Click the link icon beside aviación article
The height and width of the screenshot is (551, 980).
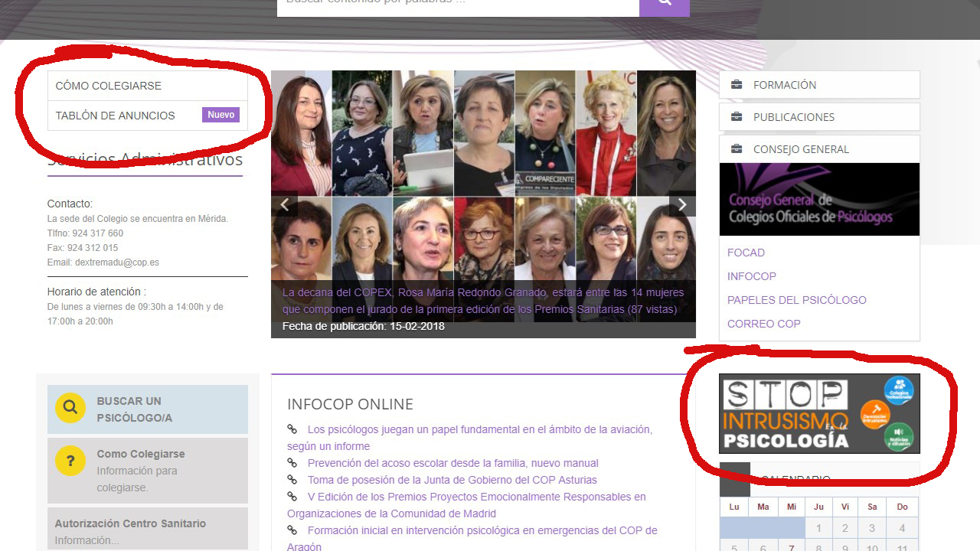[x=292, y=429]
